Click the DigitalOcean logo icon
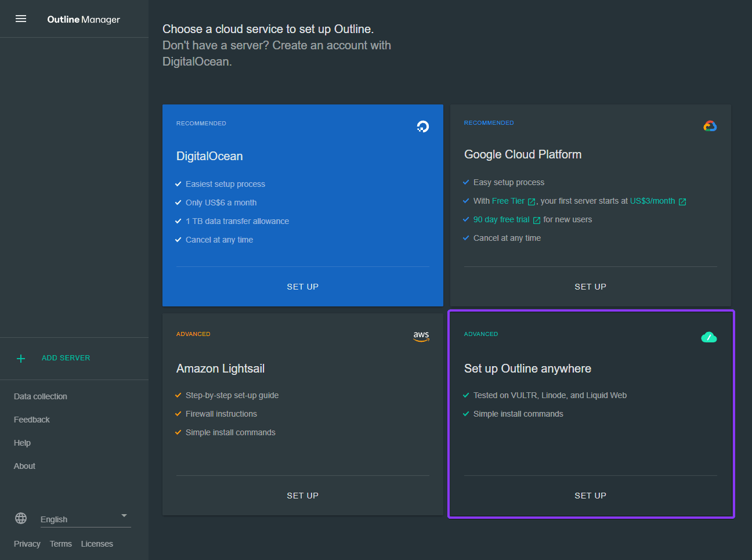Viewport: 752px width, 560px height. tap(422, 127)
